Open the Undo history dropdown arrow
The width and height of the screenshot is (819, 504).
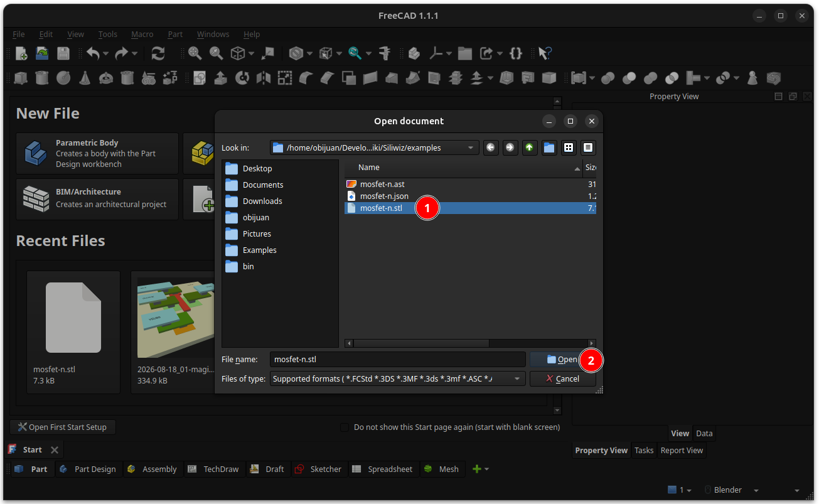pos(105,54)
